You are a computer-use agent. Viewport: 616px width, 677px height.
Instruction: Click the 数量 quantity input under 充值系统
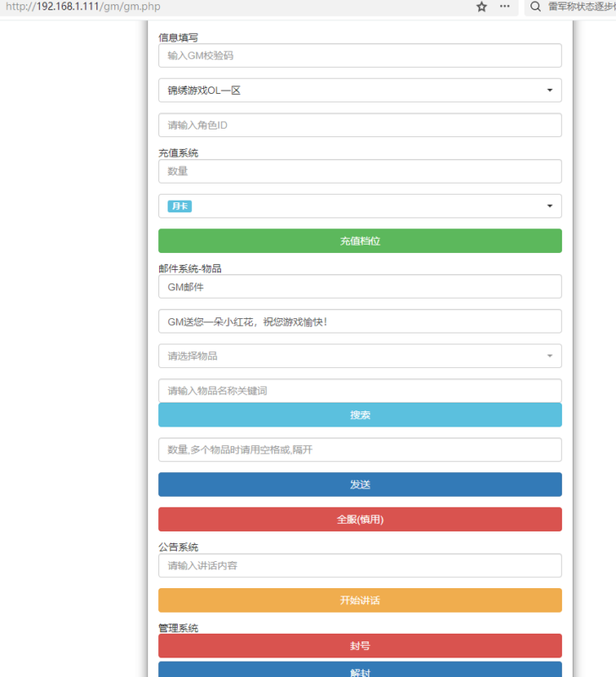coord(360,171)
